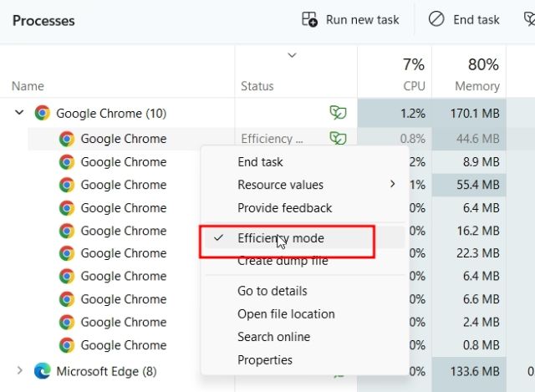
Task: Select Google Chrome row using 8.9 MB
Action: (x=124, y=162)
